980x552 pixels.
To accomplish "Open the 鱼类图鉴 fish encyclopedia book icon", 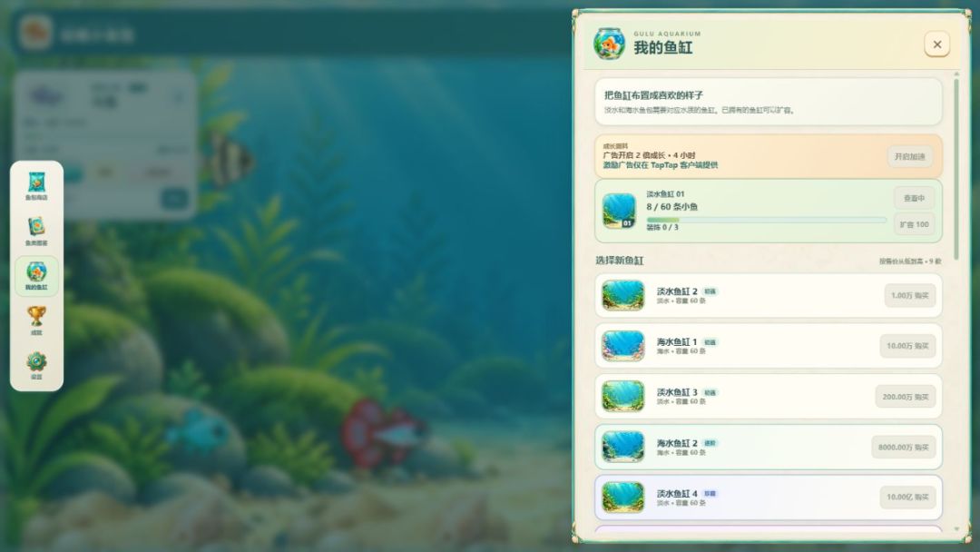I will pyautogui.click(x=36, y=231).
